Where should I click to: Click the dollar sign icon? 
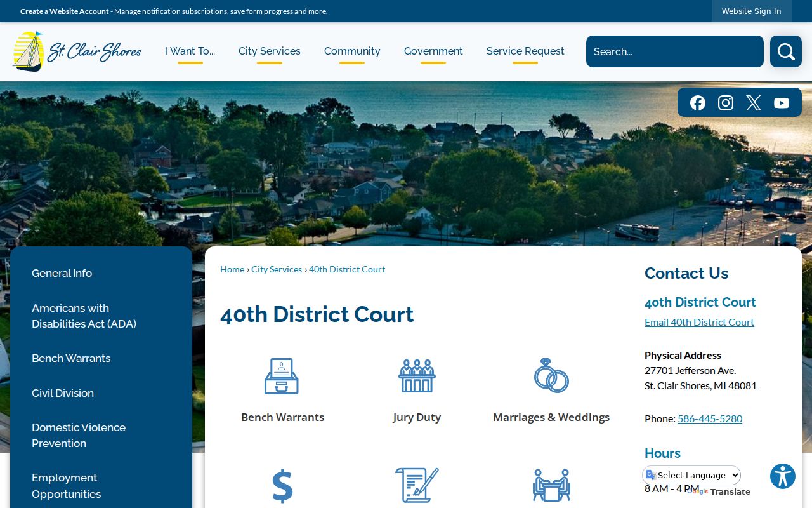click(282, 486)
